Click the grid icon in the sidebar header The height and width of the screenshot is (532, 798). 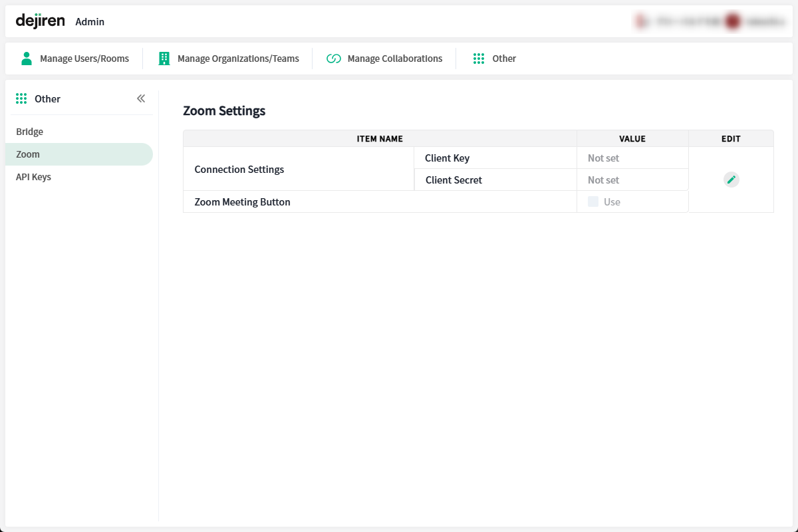21,98
